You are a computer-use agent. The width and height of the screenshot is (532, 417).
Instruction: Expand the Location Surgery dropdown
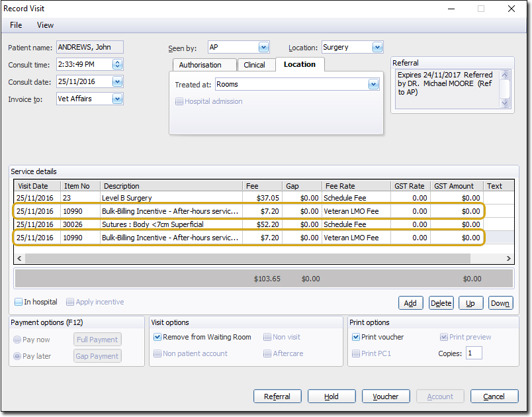click(377, 48)
